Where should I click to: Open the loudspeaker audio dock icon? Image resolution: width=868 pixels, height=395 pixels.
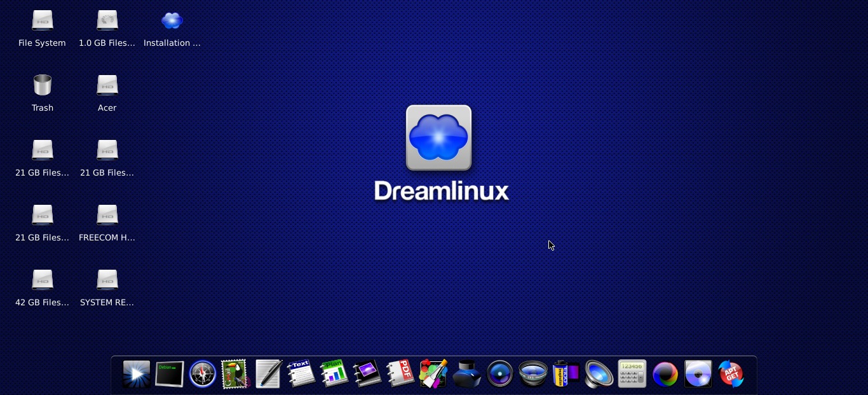click(599, 374)
